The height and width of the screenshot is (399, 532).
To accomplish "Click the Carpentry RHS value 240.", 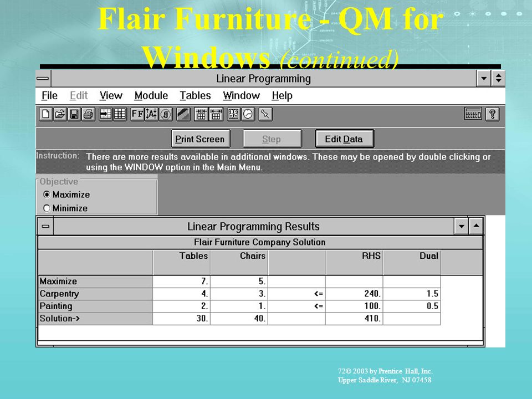I will click(355, 294).
